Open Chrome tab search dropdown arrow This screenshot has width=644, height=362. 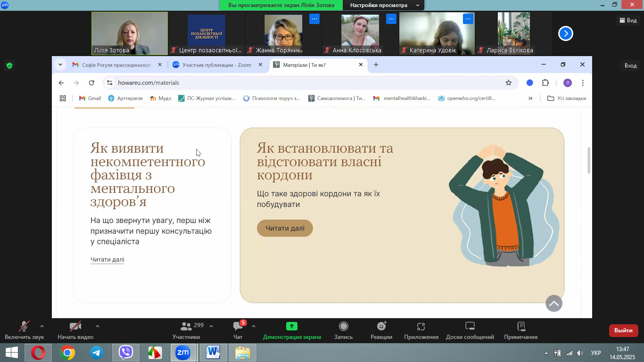[60, 65]
